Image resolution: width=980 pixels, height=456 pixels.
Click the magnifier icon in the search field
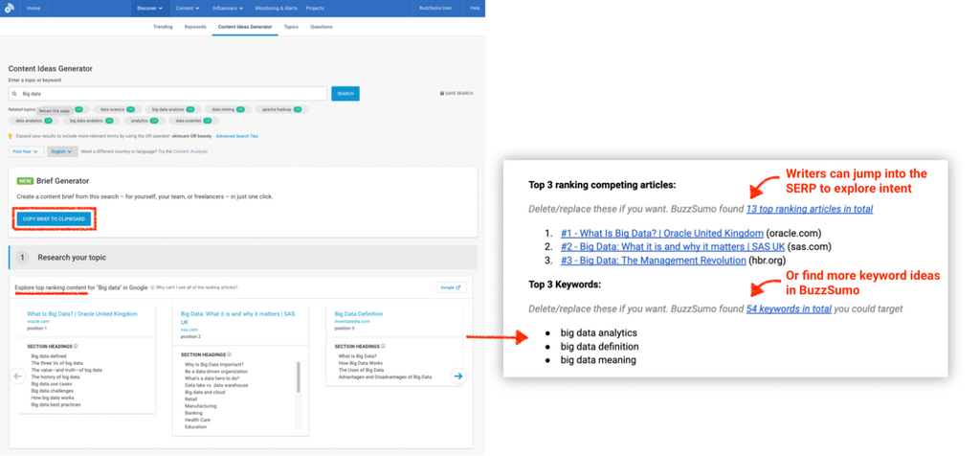[x=14, y=94]
